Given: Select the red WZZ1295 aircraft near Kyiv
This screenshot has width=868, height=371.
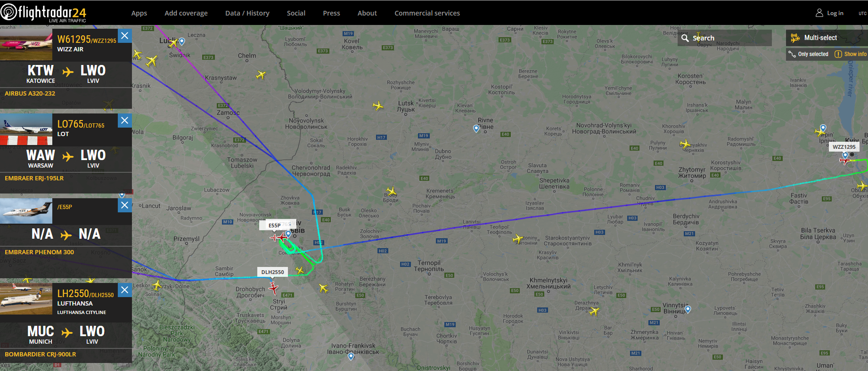Looking at the screenshot, I should (x=845, y=161).
